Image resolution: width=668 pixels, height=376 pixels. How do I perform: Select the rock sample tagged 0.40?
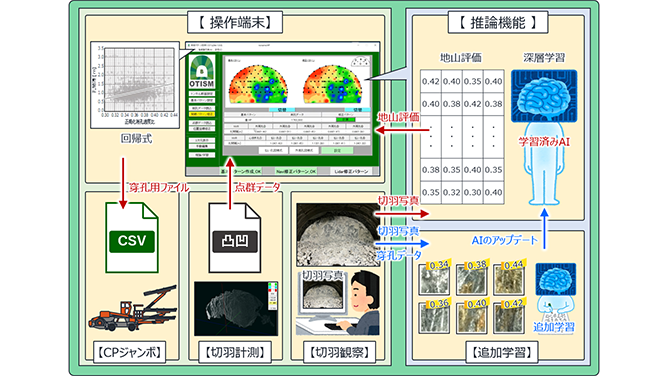pyautogui.click(x=472, y=317)
